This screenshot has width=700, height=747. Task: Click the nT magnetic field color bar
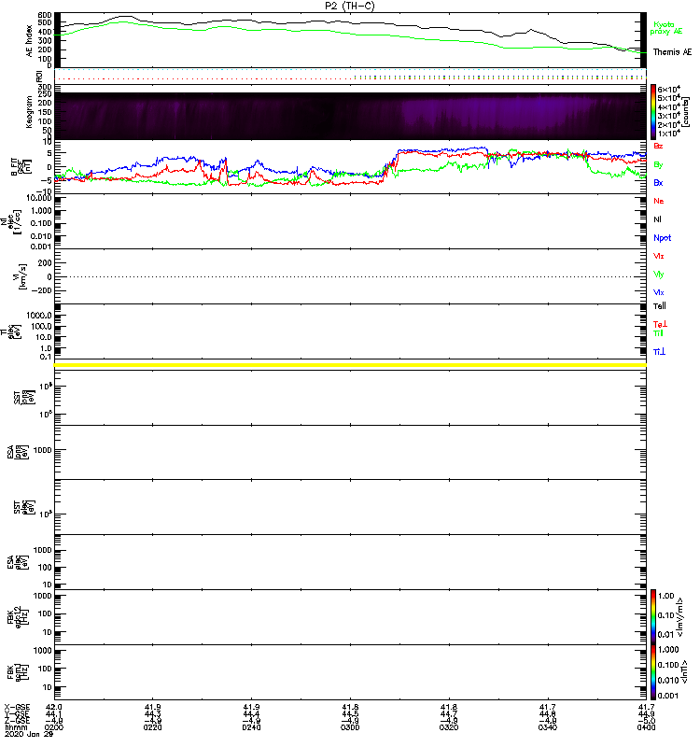point(653,671)
